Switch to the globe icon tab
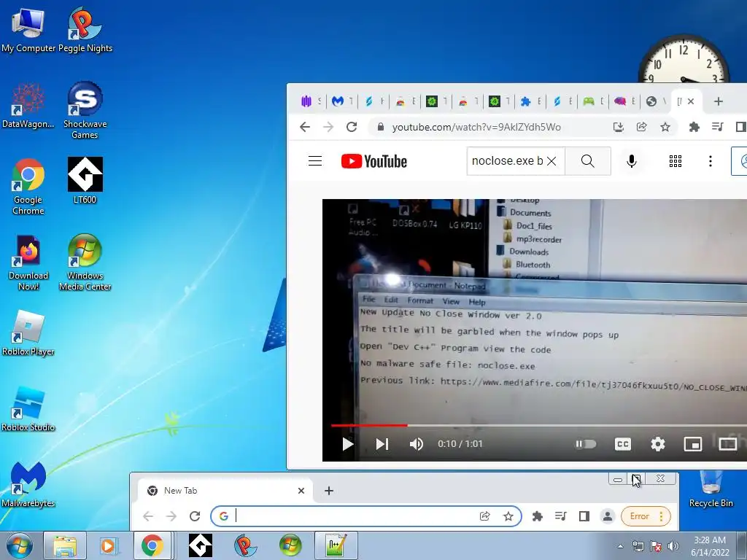 (x=656, y=101)
